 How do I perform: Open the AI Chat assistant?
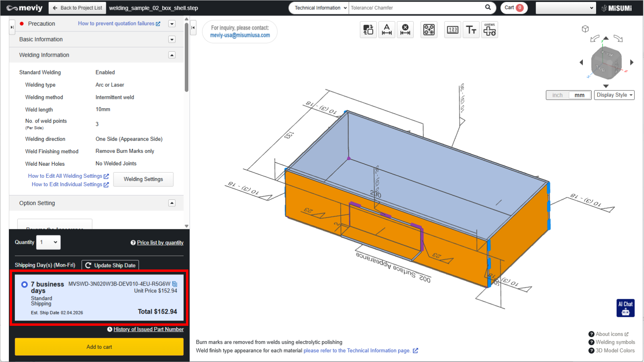coord(625,308)
